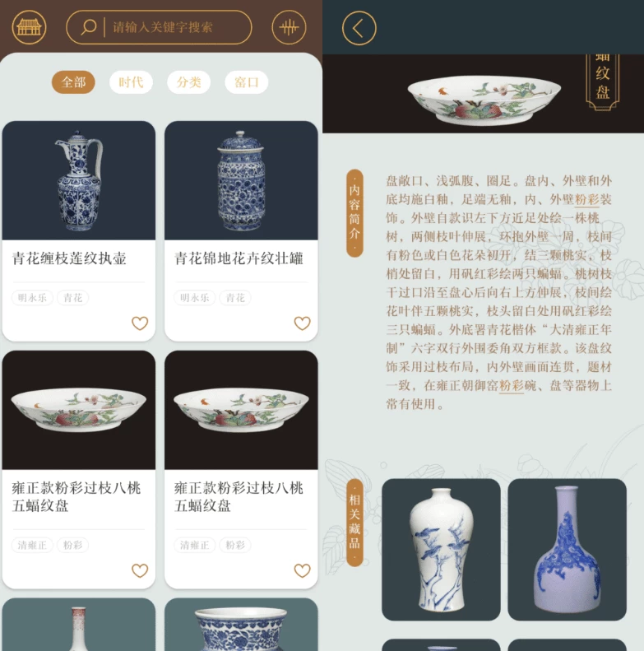The width and height of the screenshot is (644, 651).
Task: Click the 粉彩 tag on first plate card
Action: (x=72, y=545)
